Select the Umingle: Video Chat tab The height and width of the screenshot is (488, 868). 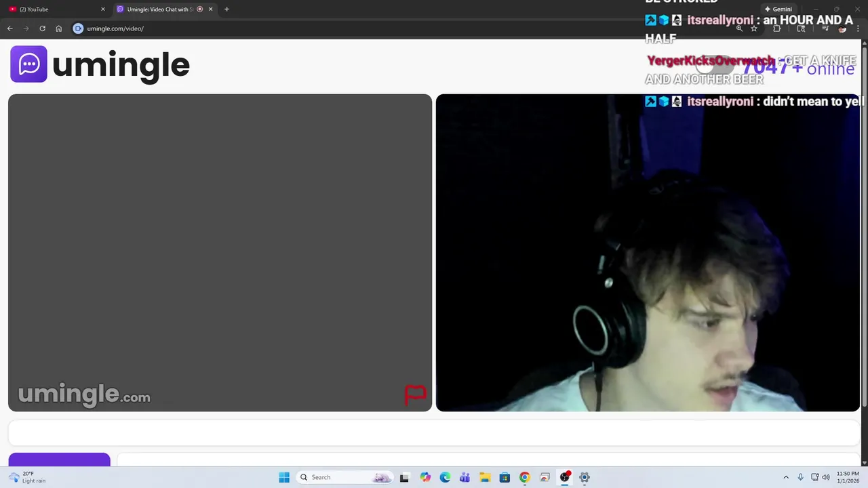164,9
